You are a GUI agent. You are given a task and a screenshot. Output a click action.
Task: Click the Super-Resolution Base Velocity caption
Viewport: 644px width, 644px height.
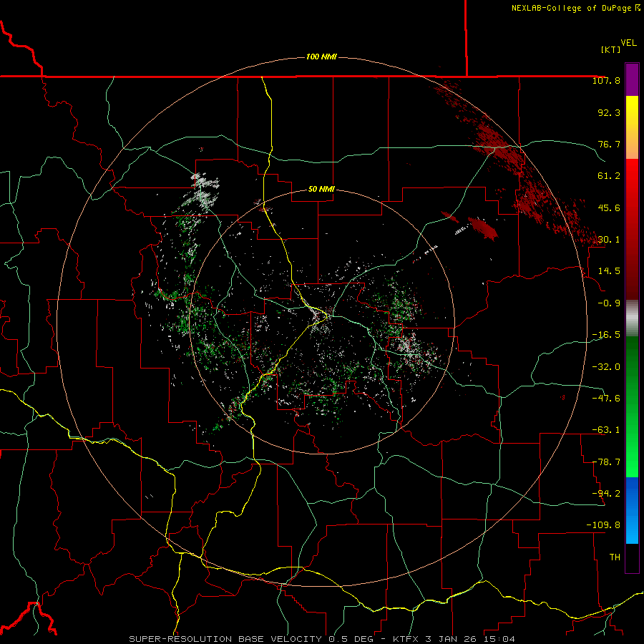[x=321, y=639]
